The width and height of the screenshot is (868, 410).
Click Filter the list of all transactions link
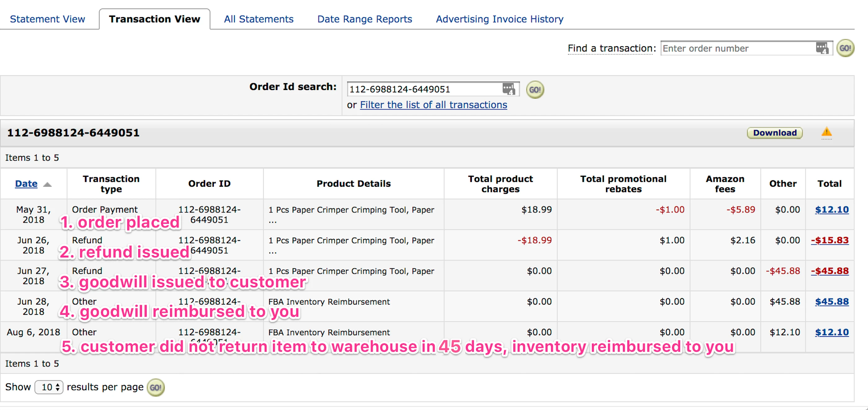coord(433,105)
